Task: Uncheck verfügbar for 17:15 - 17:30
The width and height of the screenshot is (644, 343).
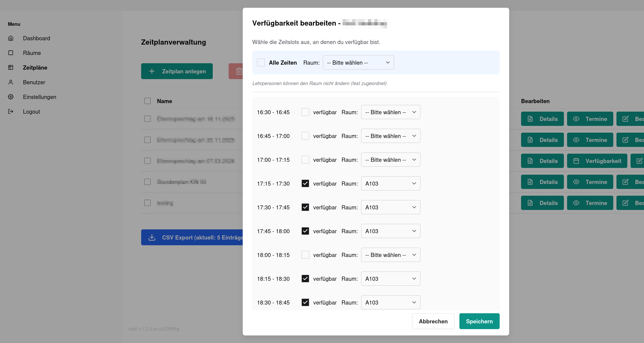Action: (x=305, y=183)
